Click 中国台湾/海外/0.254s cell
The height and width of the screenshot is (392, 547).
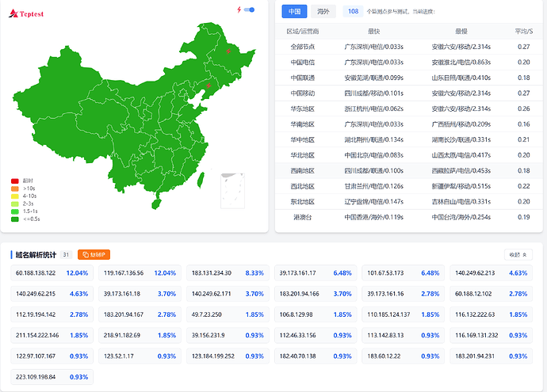click(461, 218)
